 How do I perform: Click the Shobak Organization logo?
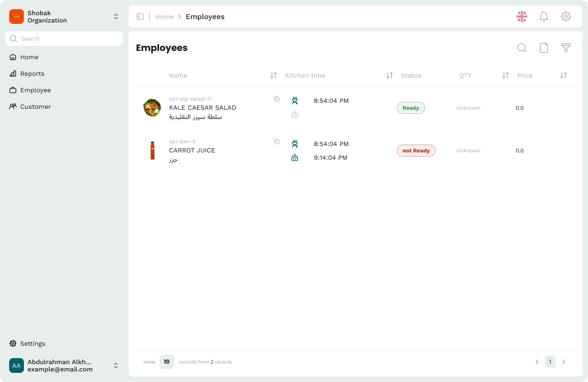pos(17,17)
